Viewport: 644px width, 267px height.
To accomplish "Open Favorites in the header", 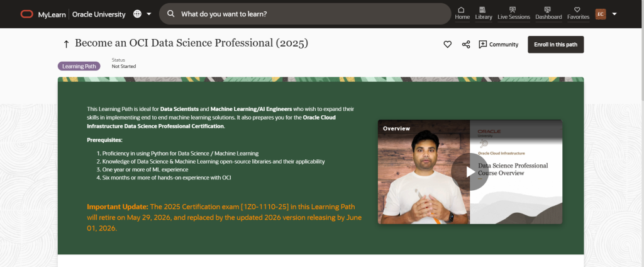I will [x=578, y=14].
